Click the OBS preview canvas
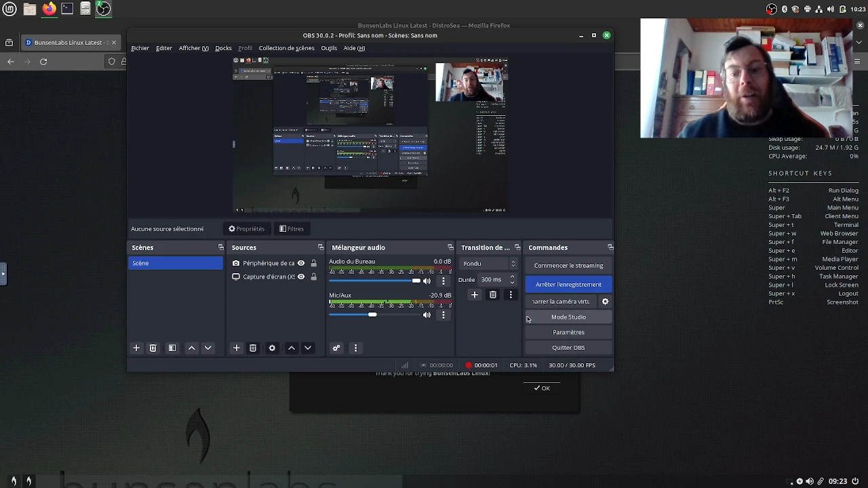The height and width of the screenshot is (488, 868). pyautogui.click(x=370, y=136)
